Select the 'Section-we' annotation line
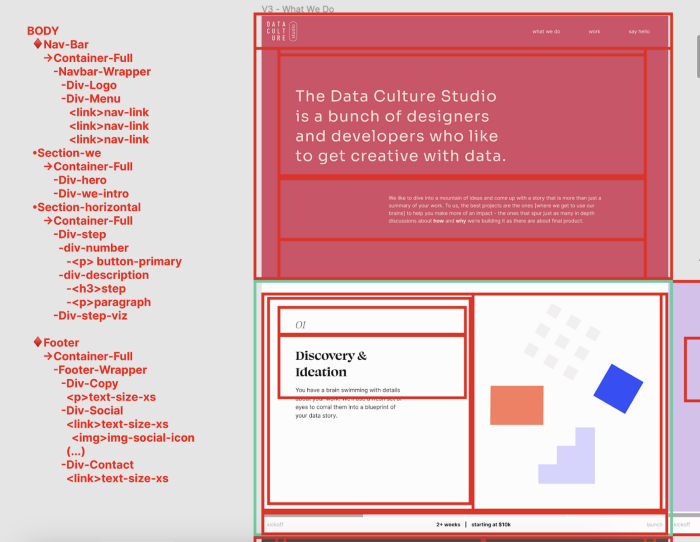The image size is (700, 542). click(67, 153)
